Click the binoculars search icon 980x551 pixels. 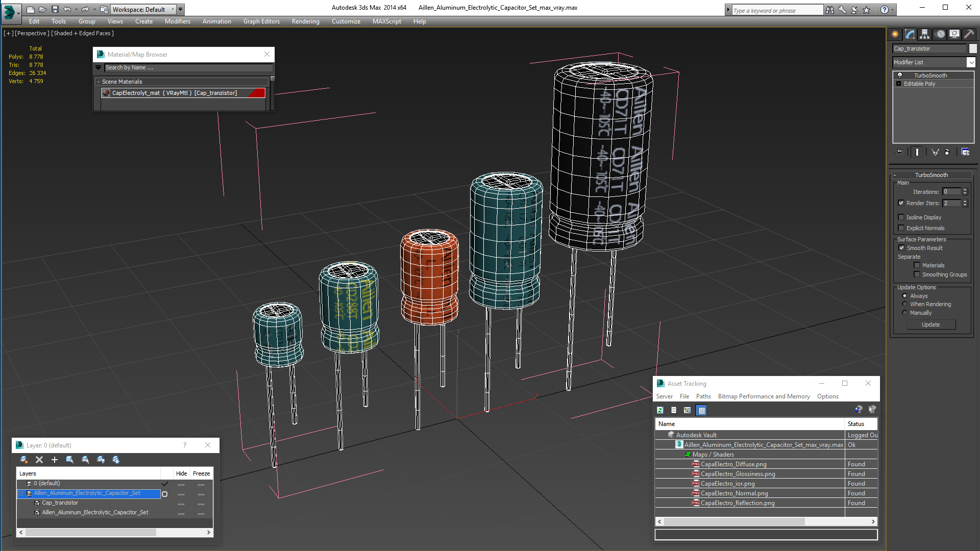coord(830,10)
